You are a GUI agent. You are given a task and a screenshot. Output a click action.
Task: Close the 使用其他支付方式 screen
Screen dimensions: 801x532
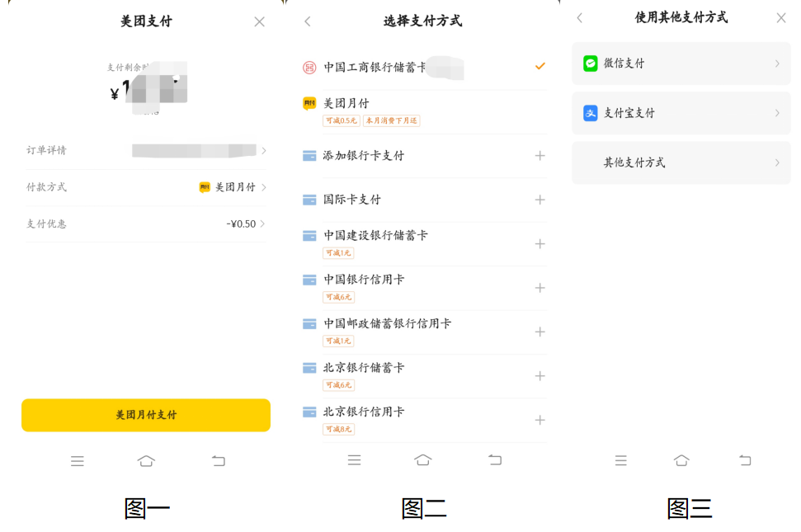pos(781,18)
